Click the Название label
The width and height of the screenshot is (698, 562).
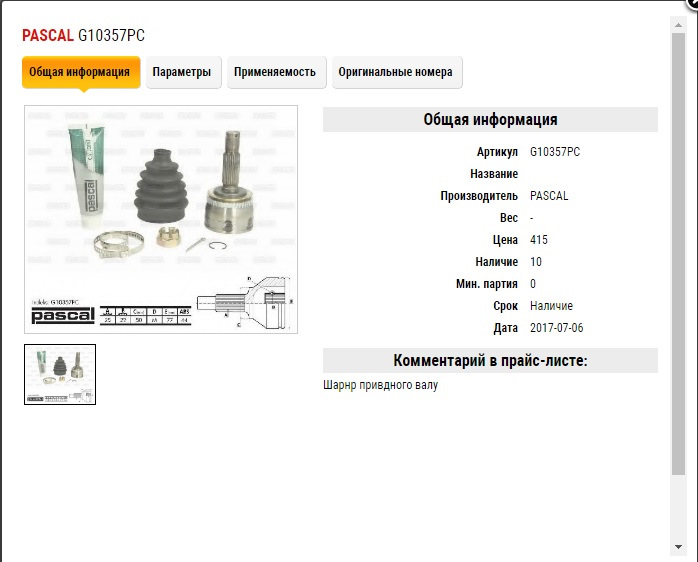point(494,174)
